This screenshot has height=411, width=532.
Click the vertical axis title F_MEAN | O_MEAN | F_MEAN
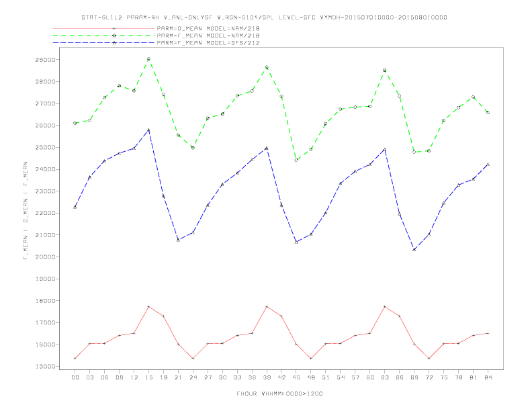point(26,211)
